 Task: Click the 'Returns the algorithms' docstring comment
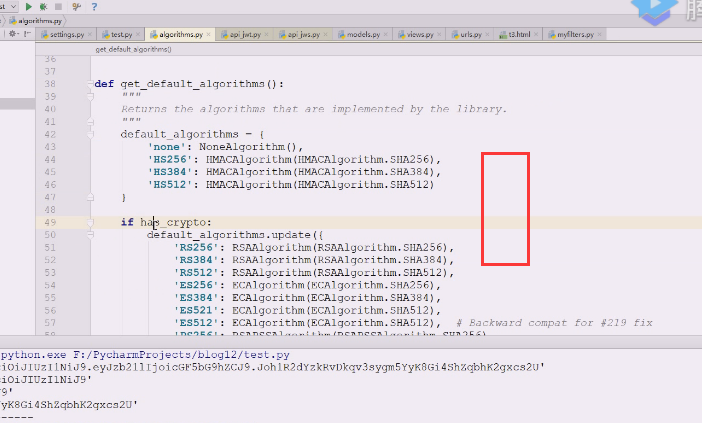tap(314, 109)
